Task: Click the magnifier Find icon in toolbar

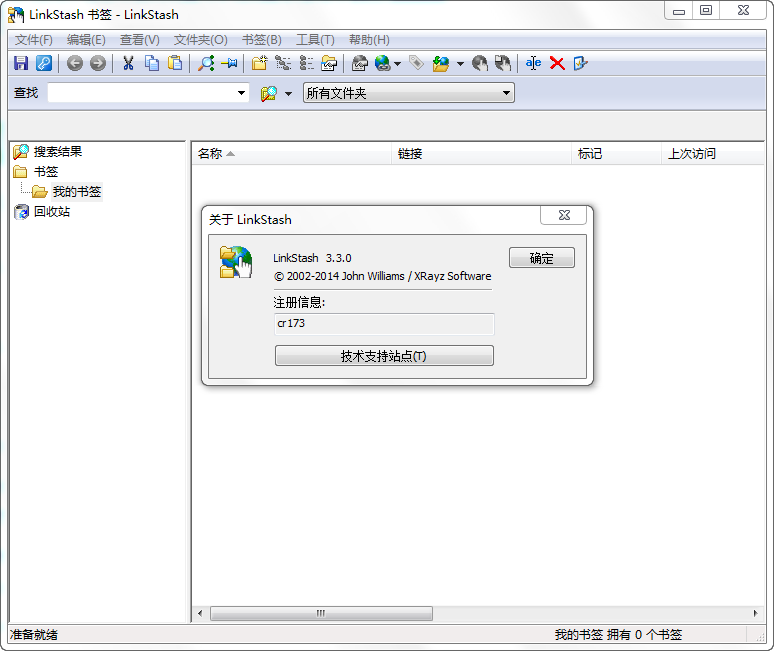Action: pyautogui.click(x=206, y=63)
